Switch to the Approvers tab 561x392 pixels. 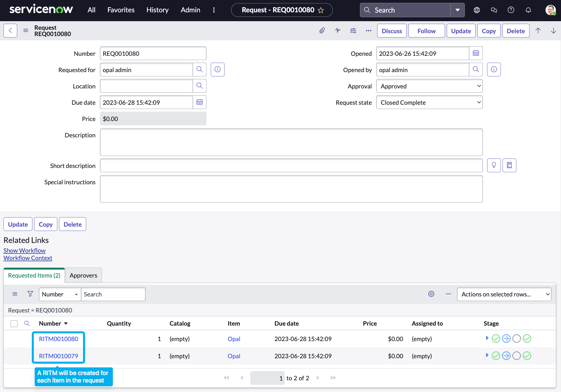[x=83, y=275]
